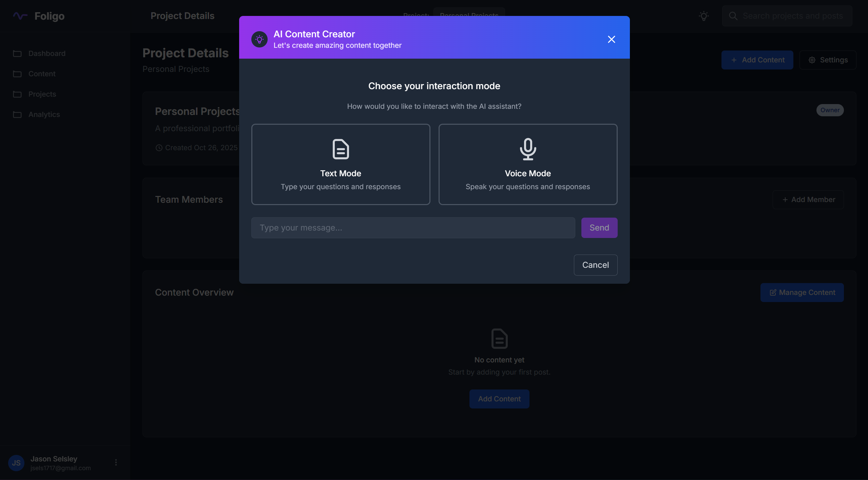Click the JS user avatar
Screen dimensions: 868x480
click(x=16, y=463)
